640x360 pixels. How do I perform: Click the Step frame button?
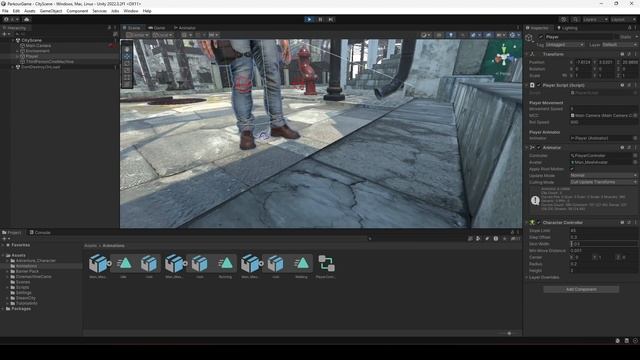coord(331,19)
